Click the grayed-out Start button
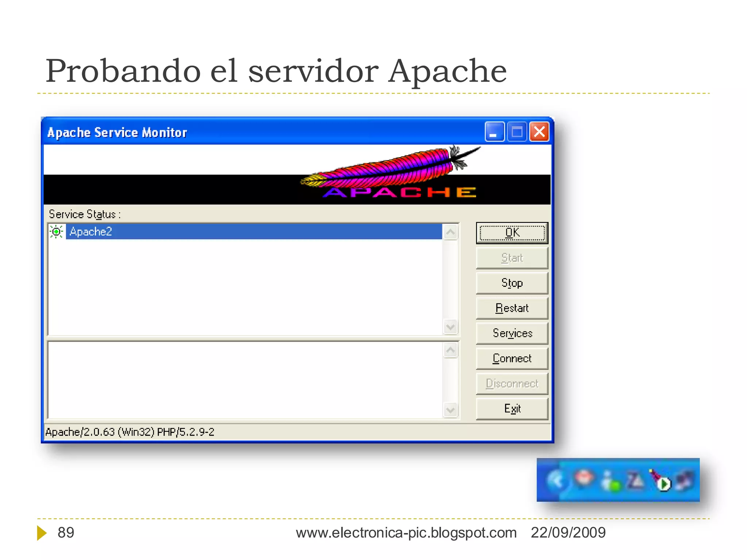Viewport: 747px width, 560px height. pyautogui.click(x=512, y=258)
